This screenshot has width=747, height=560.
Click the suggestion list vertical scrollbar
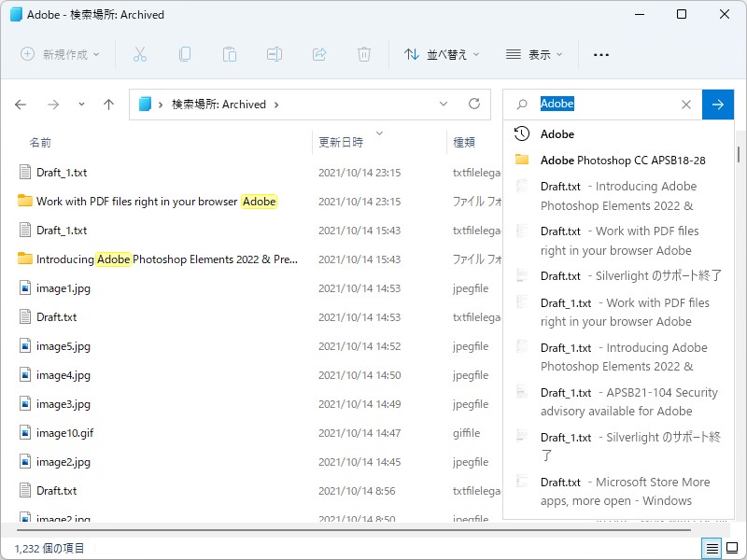tap(738, 154)
